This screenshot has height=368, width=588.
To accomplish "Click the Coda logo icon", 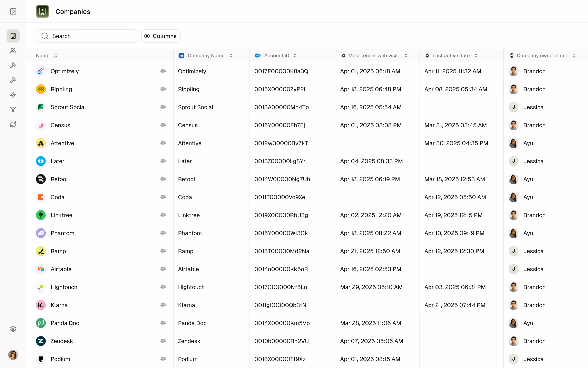I will pos(41,197).
